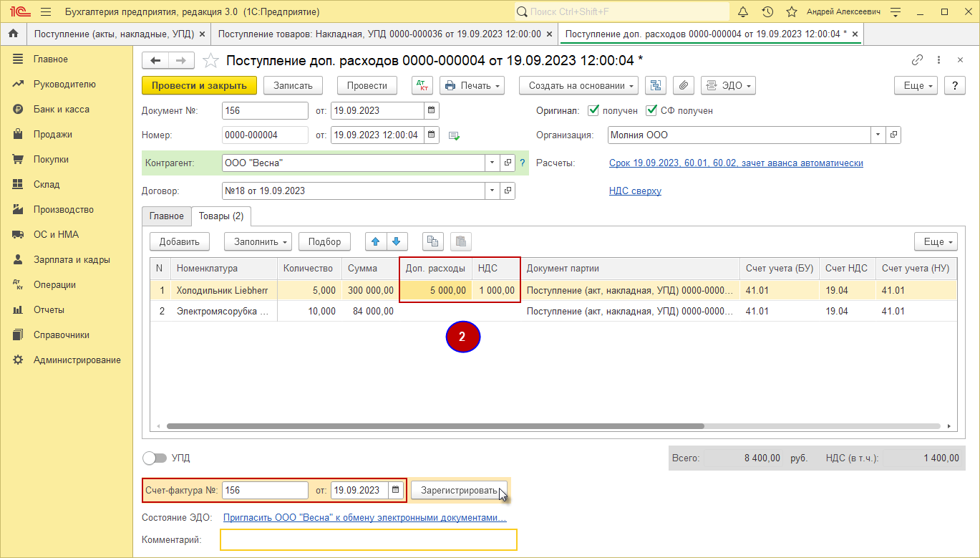The width and height of the screenshot is (980, 558).
Task: Open history clock icon in title bar
Action: [767, 11]
